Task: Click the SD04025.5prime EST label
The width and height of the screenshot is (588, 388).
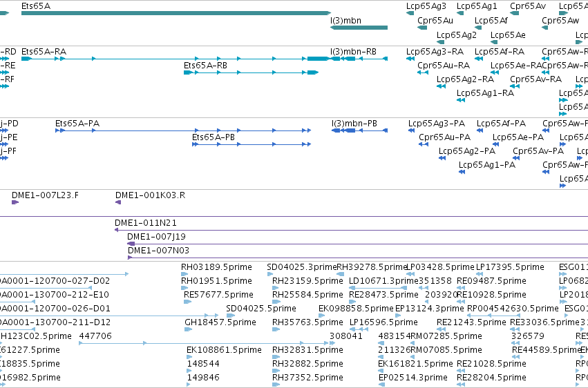Action: pyautogui.click(x=261, y=309)
